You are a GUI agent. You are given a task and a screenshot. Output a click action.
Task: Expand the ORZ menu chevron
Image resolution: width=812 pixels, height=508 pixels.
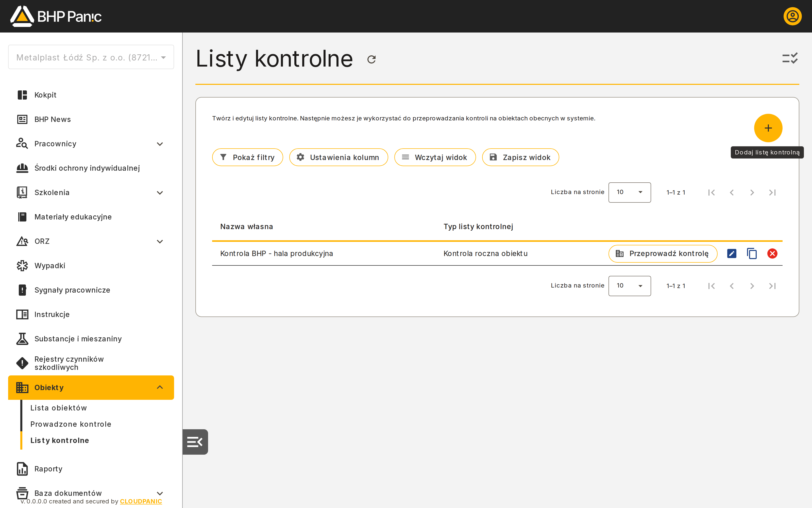160,241
